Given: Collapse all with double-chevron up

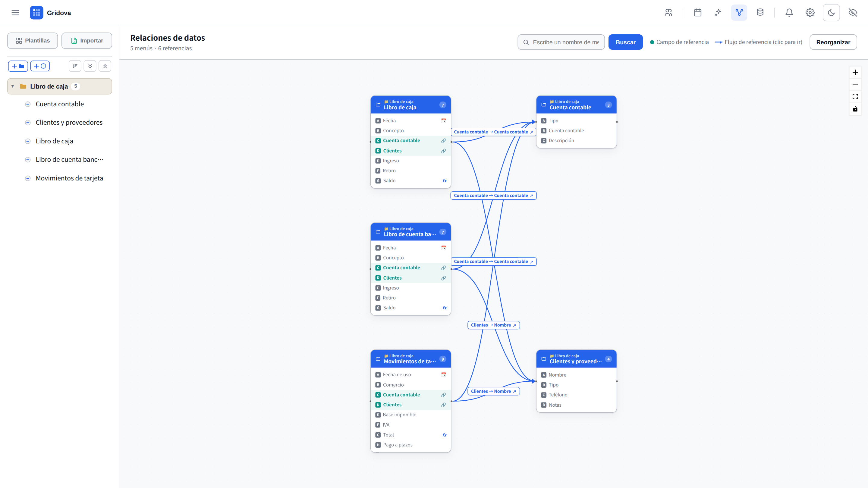Looking at the screenshot, I should pos(105,66).
